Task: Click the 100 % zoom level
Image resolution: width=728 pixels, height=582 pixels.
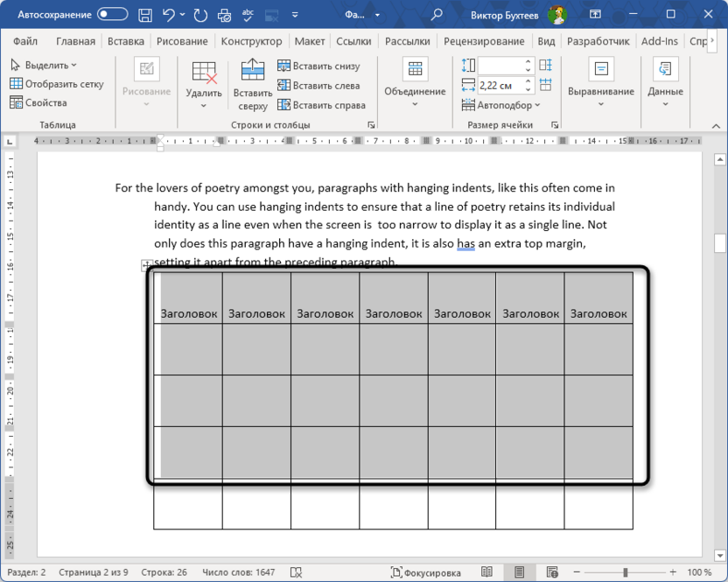Action: 699,572
